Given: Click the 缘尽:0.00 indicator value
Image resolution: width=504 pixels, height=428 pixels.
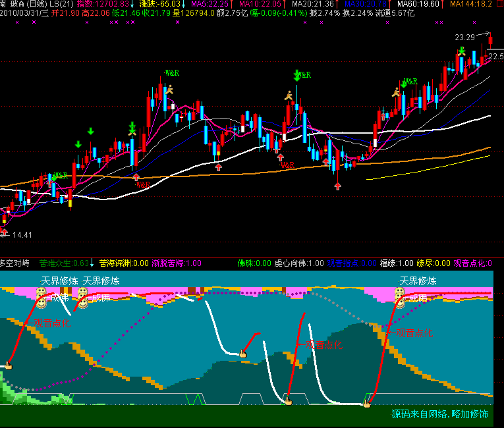Looking at the screenshot, I should tap(434, 263).
